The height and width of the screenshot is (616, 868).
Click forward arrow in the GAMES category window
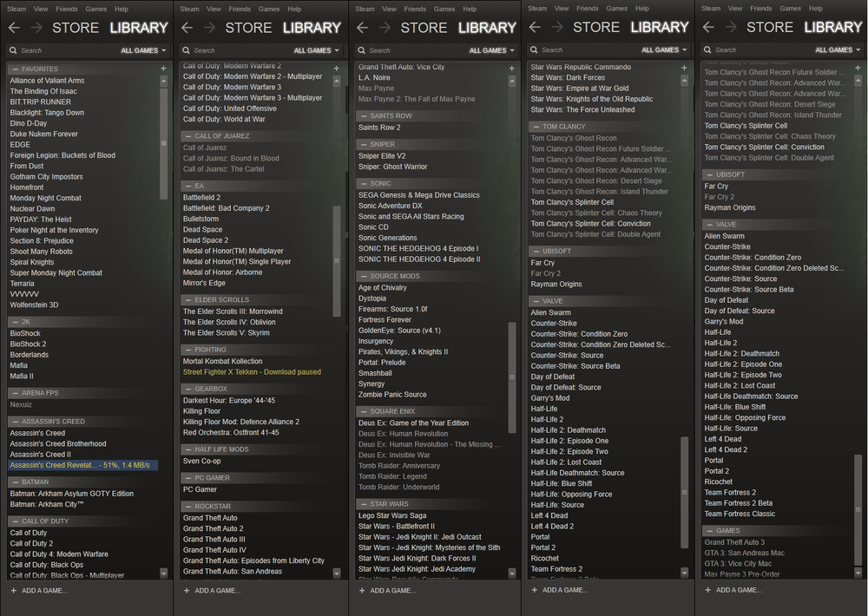click(x=731, y=27)
